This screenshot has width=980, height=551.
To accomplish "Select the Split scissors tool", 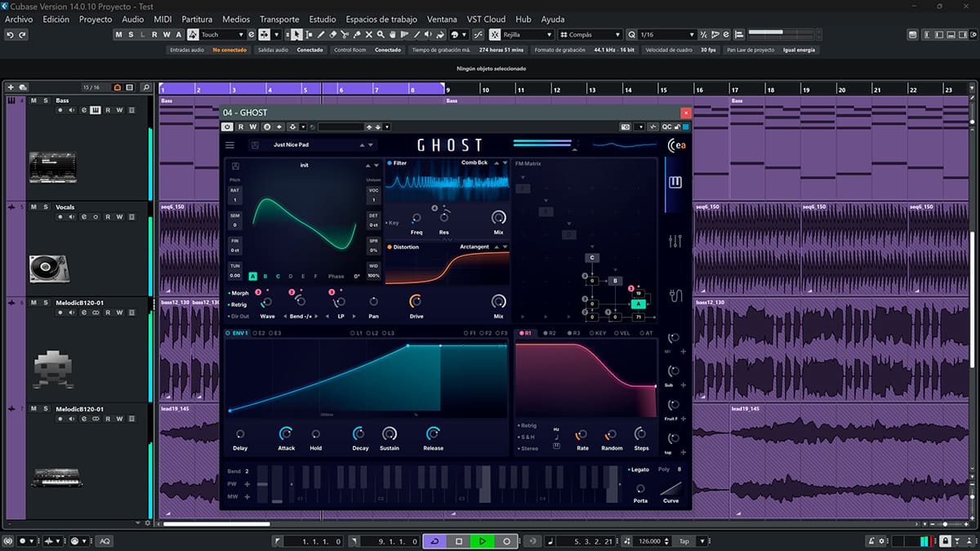I will (x=345, y=35).
